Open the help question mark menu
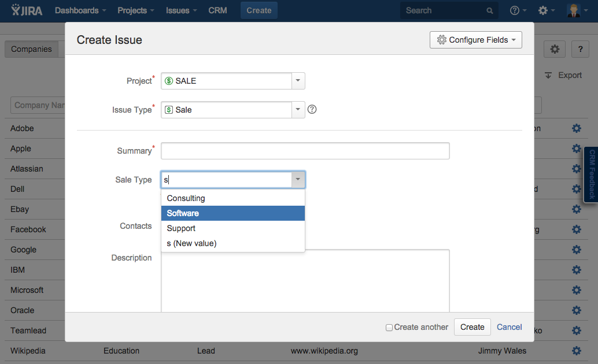 pyautogui.click(x=518, y=10)
